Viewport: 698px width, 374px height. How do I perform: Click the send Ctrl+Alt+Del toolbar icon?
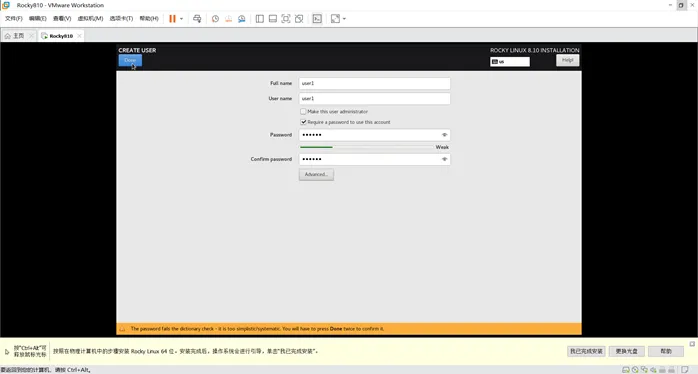tap(197, 19)
